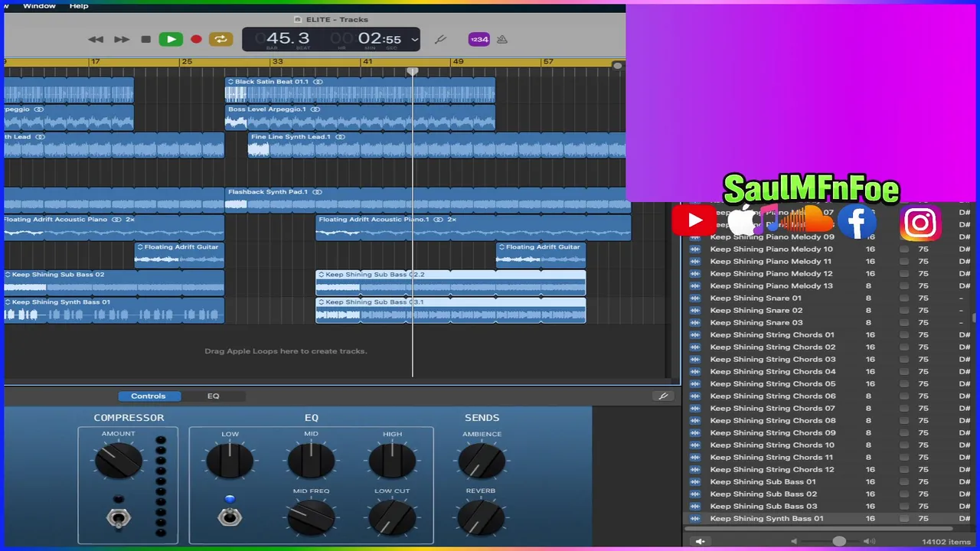Click the high volume speaker icon
Viewport: 980px width, 551px height.
pos(869,542)
